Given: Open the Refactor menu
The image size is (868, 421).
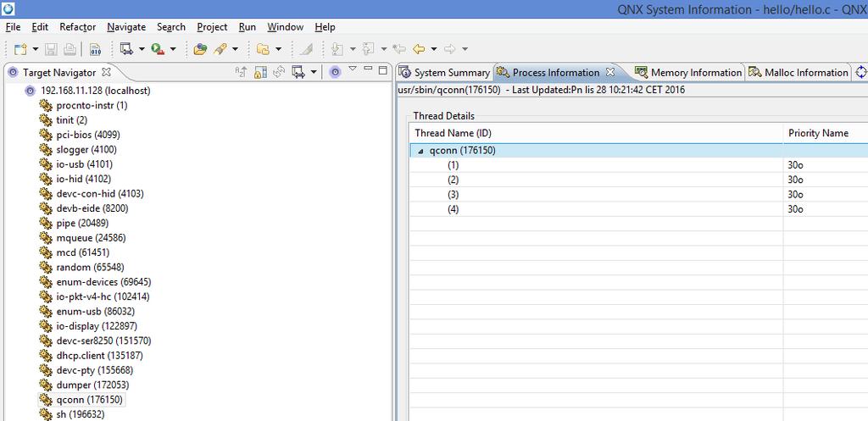Looking at the screenshot, I should pos(77,26).
